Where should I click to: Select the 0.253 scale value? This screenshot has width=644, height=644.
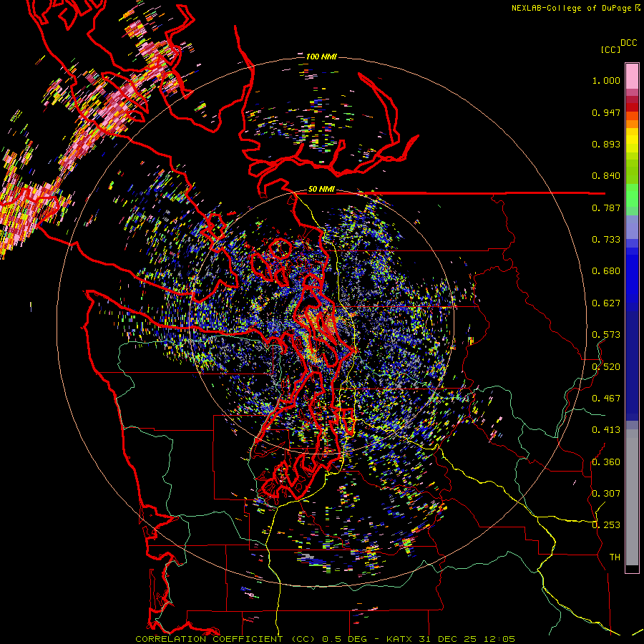(x=606, y=525)
